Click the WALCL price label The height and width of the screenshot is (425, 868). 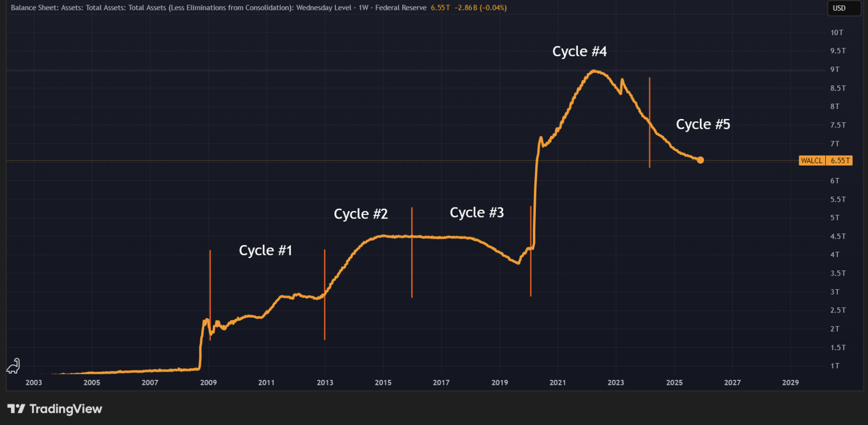click(812, 160)
